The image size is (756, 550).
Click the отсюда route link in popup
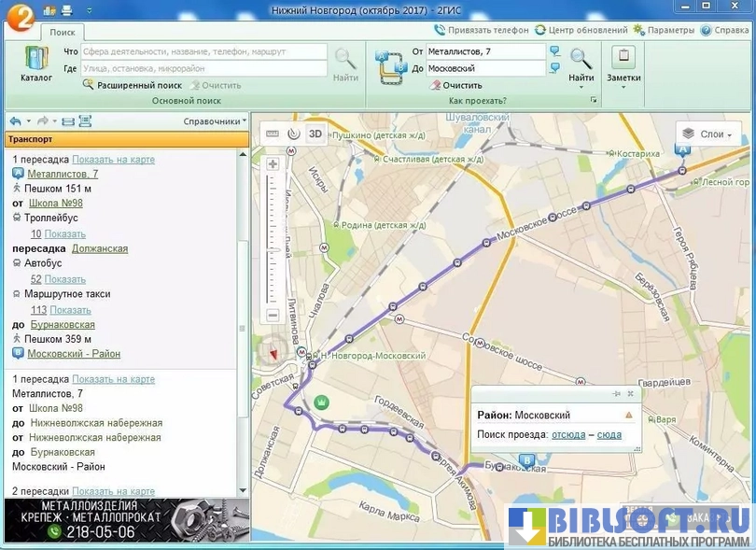coord(568,434)
